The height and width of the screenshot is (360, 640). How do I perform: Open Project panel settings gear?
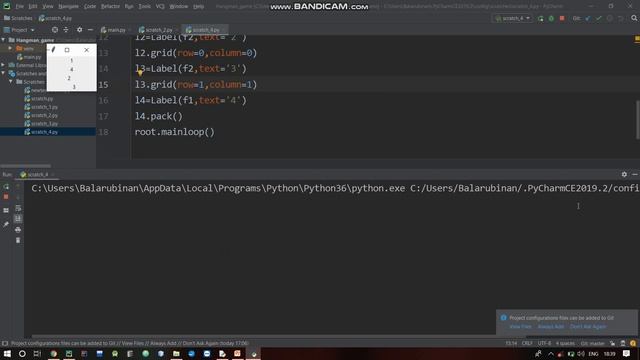point(80,30)
